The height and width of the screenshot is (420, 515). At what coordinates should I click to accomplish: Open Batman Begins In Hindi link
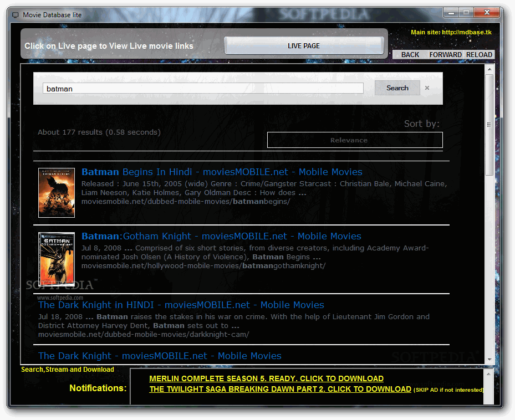coord(222,172)
